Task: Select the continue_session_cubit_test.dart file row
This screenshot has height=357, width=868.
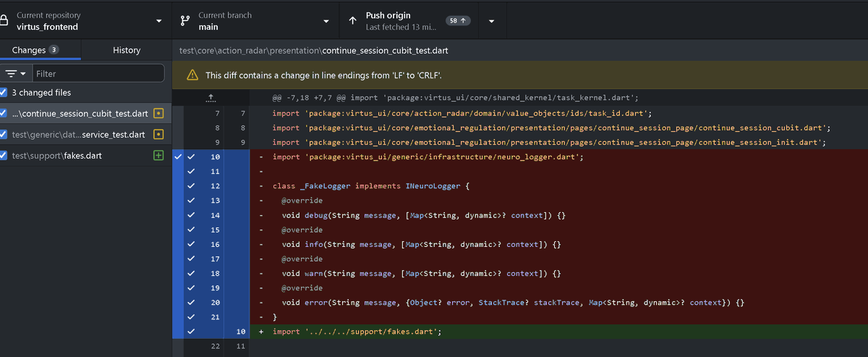Action: (85, 114)
